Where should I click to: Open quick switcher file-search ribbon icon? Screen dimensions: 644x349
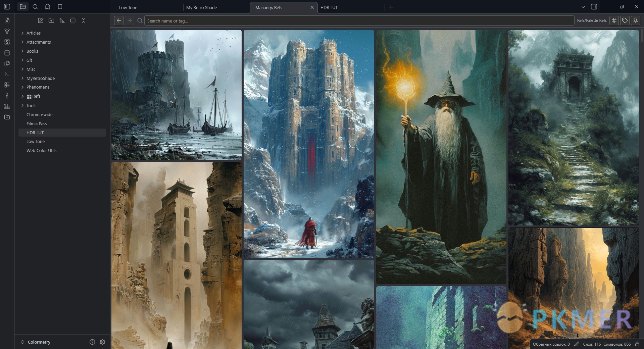[7, 20]
